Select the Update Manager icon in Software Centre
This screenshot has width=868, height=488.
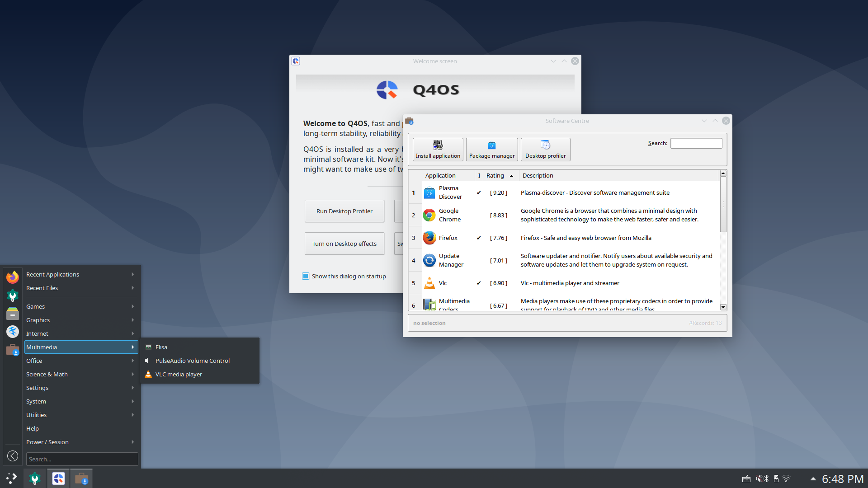(429, 260)
